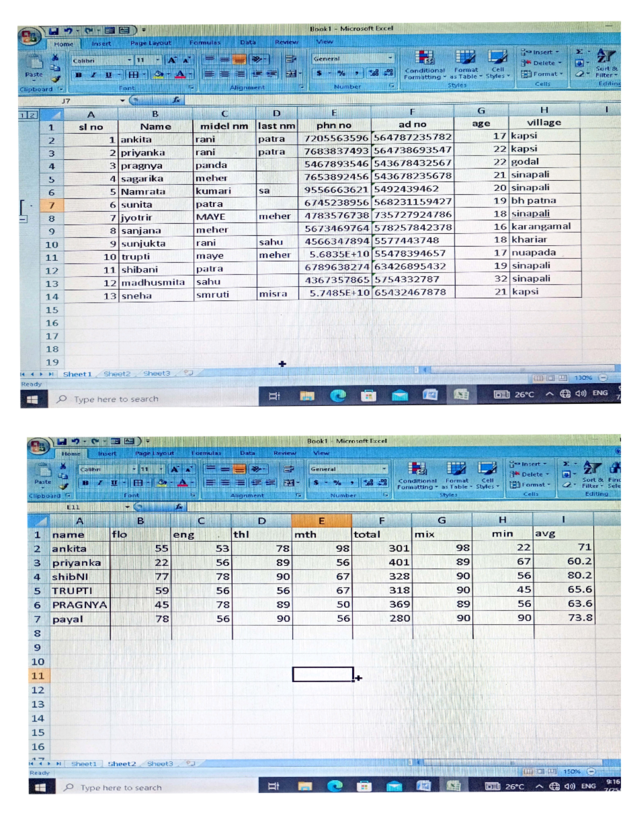Viewport: 637px width, 840px height.
Task: Click Format Painter in the village sheet window
Action: 55,79
